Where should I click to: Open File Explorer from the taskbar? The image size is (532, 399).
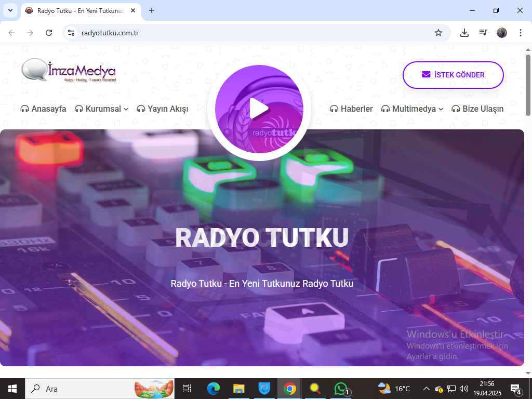coord(239,389)
